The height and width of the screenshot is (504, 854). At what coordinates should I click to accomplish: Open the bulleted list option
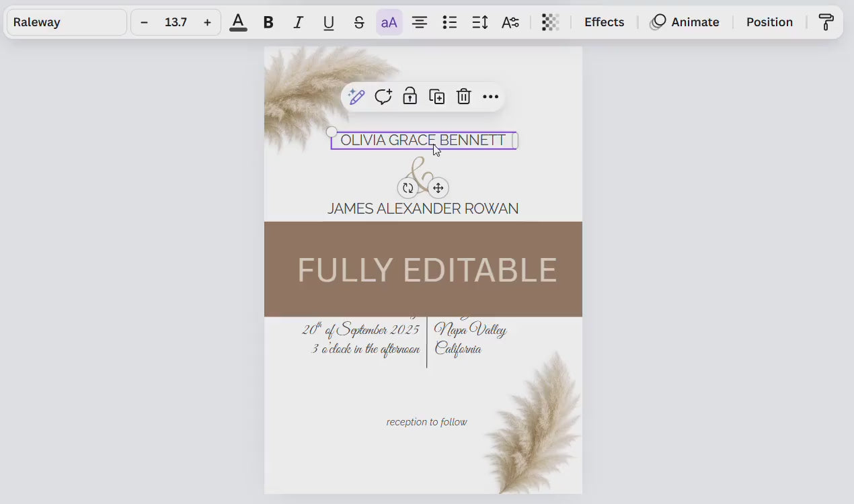[x=450, y=22]
